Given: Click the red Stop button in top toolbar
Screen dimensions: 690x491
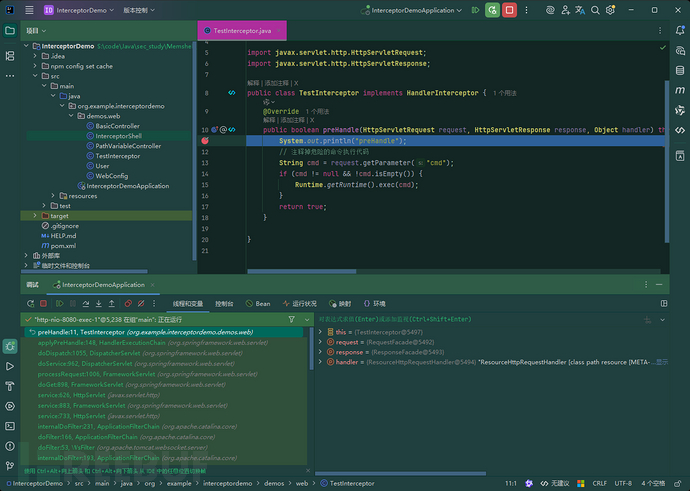Looking at the screenshot, I should point(510,10).
